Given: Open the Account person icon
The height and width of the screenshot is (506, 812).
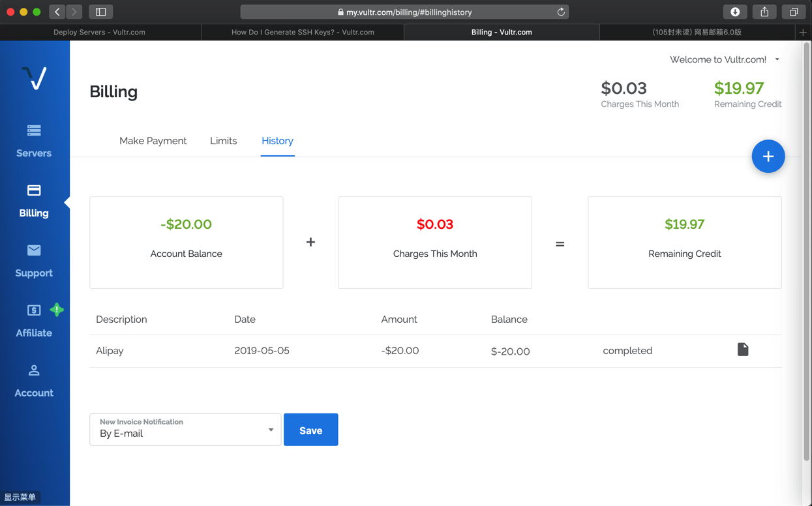Looking at the screenshot, I should pyautogui.click(x=34, y=370).
